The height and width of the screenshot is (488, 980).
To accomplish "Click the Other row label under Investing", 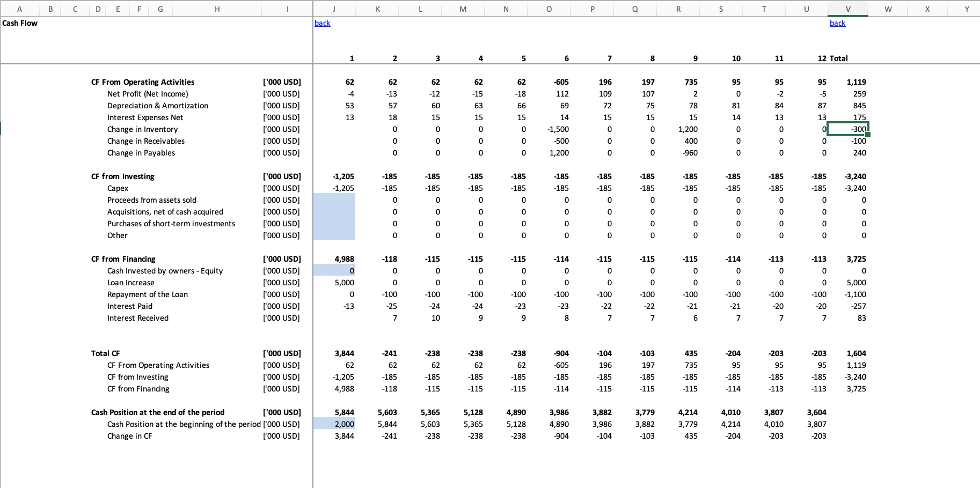I will [x=117, y=235].
